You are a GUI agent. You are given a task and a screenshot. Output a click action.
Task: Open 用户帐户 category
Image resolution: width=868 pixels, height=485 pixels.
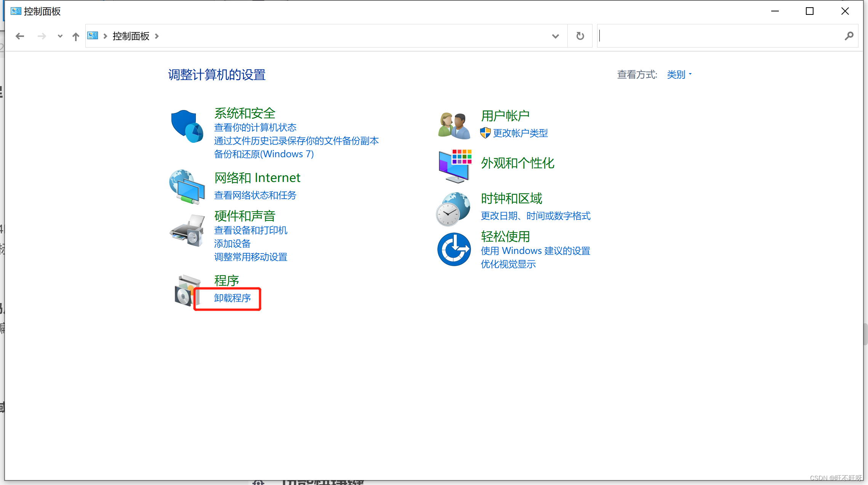(505, 116)
